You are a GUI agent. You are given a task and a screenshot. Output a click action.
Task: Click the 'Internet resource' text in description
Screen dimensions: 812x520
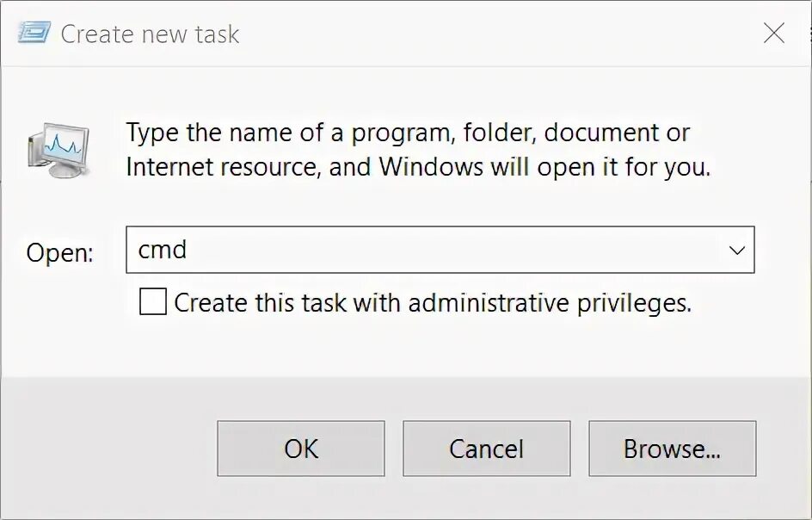[222, 166]
